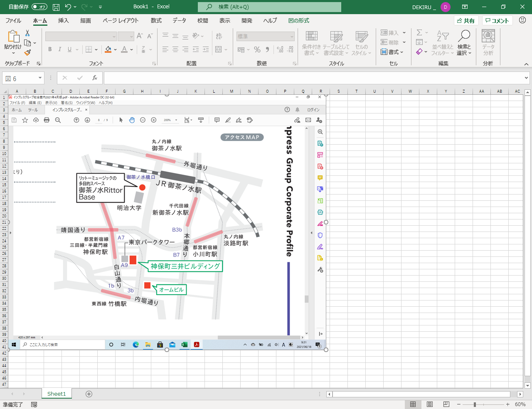Image resolution: width=532 pixels, height=409 pixels.
Task: Expand the formula bar
Action: coord(527,78)
